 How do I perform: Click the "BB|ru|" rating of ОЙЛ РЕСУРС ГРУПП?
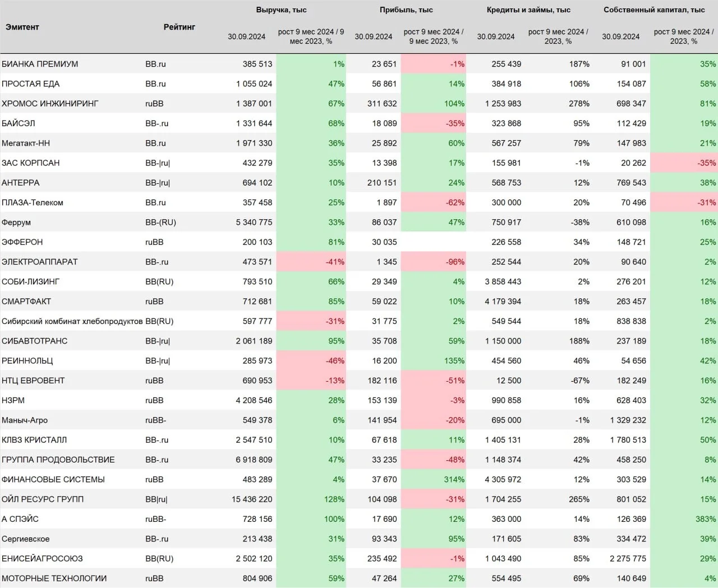pos(157,499)
